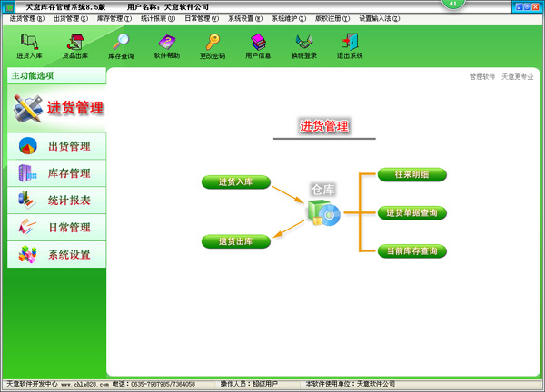The height and width of the screenshot is (392, 545).
Task: Click the green 进货入库 button in diagram
Action: tap(235, 182)
